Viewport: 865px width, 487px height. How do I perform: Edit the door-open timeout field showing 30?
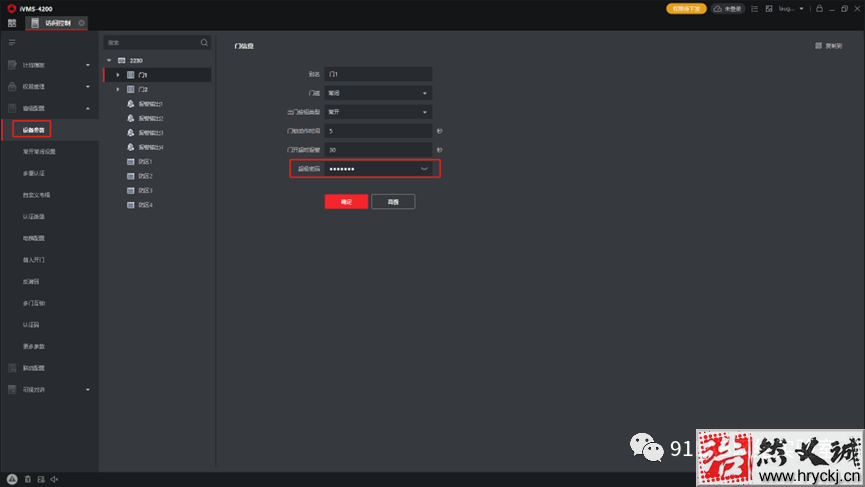[378, 150]
